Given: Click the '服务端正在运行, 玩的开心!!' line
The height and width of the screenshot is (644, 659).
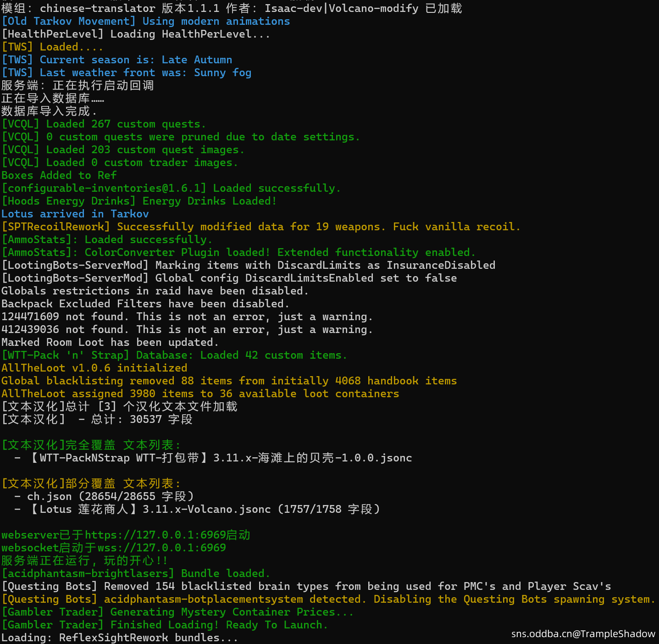Looking at the screenshot, I should tap(85, 561).
